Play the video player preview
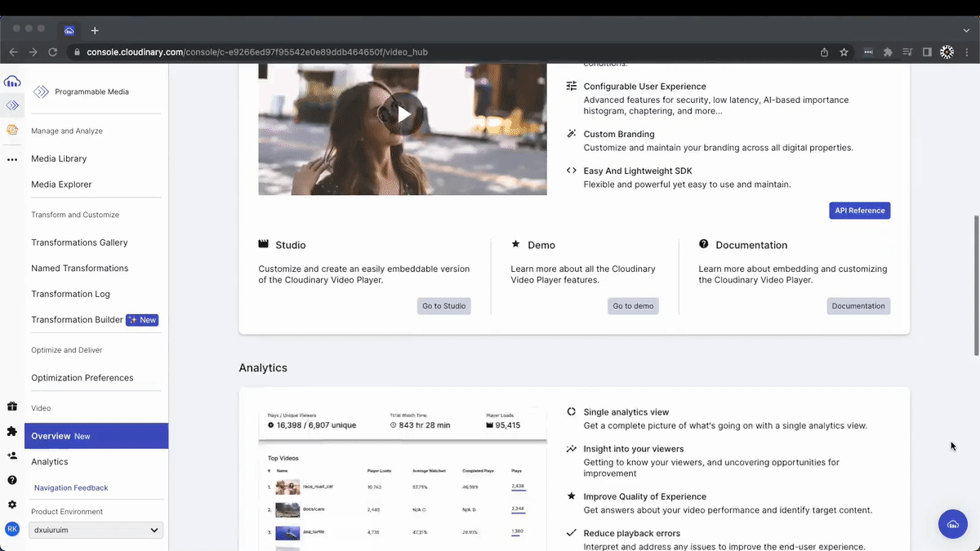The width and height of the screenshot is (980, 551). click(403, 114)
